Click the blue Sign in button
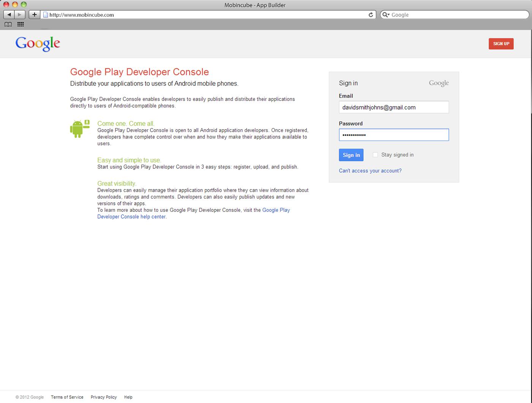The image size is (532, 403). coord(351,155)
